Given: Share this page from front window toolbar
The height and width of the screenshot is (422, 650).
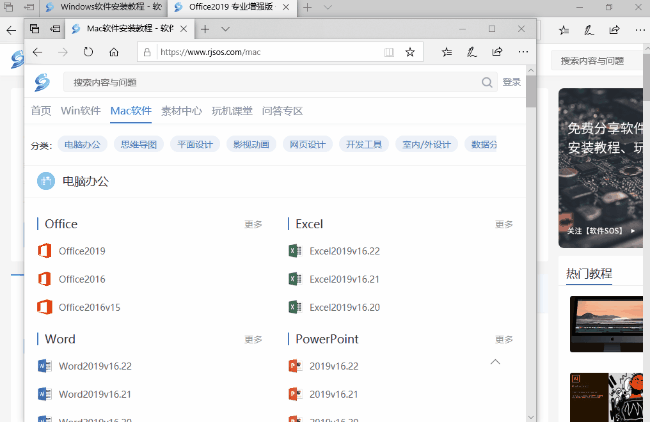Looking at the screenshot, I should click(497, 52).
